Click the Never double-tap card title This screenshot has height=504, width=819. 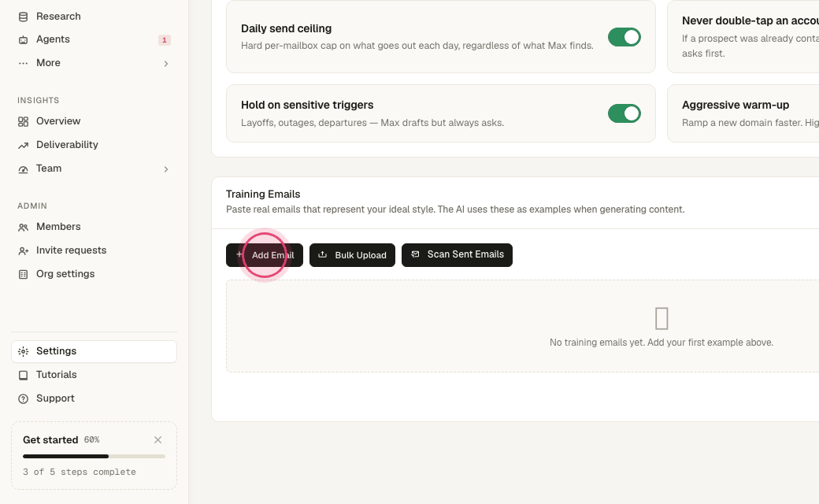coord(750,20)
